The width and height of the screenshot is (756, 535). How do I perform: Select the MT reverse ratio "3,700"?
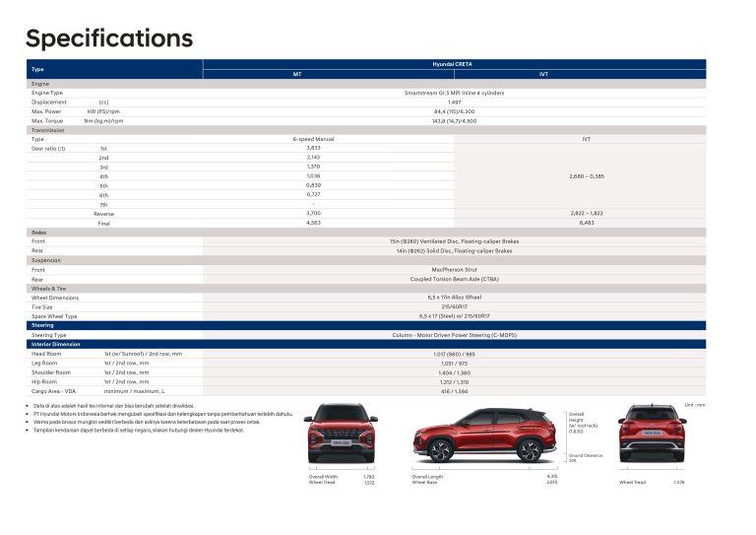(313, 213)
